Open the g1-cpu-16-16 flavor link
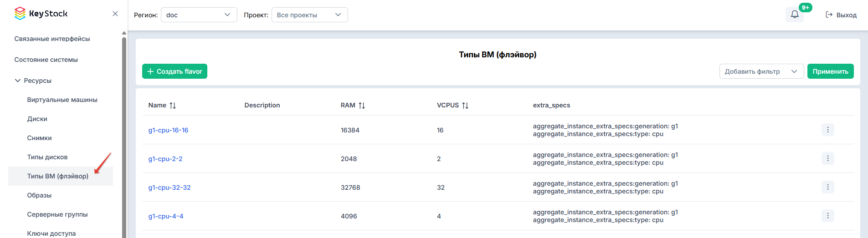 click(168, 130)
